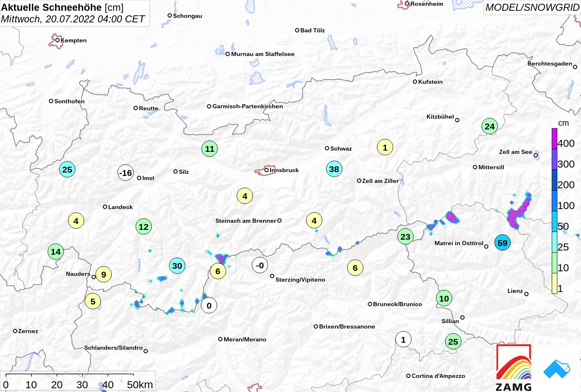The width and height of the screenshot is (581, 392).
Task: Click the Murnau am Staffelsee label
Action: [x=263, y=54]
